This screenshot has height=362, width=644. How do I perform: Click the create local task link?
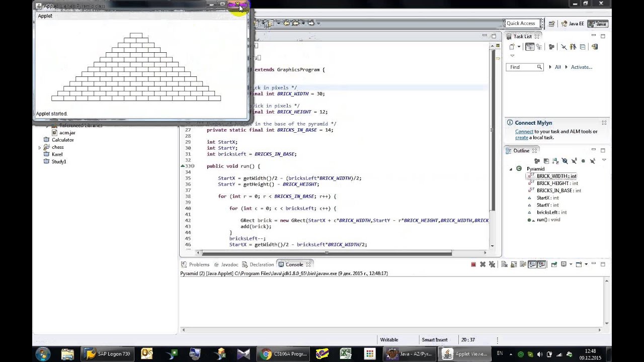522,138
